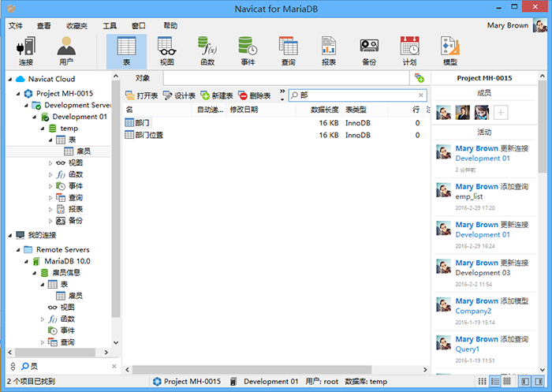Open the 文件 menu

tap(16, 26)
